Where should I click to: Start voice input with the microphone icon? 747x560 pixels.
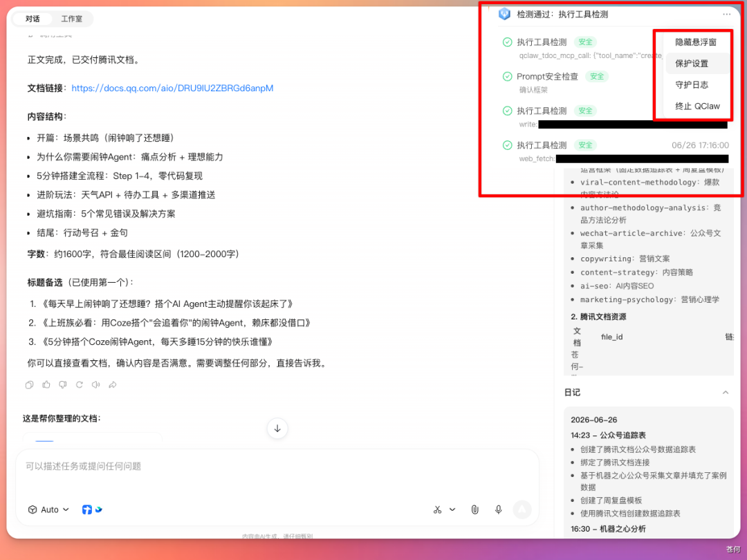pyautogui.click(x=498, y=510)
